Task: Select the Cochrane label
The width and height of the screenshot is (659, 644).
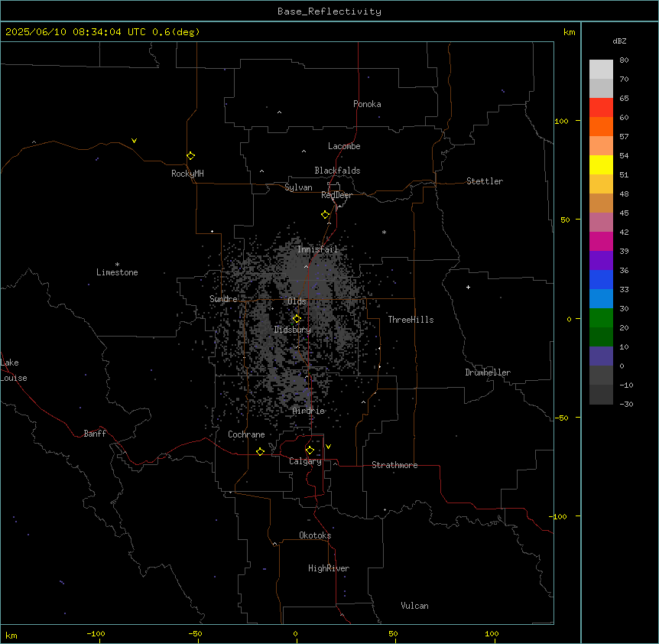Action: tap(246, 434)
